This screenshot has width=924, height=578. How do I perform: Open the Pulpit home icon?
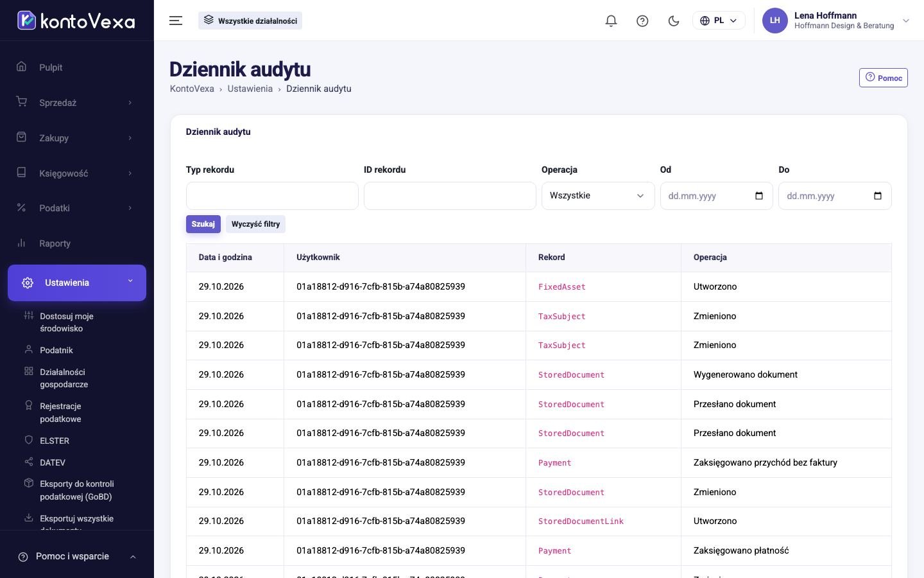[x=21, y=67]
